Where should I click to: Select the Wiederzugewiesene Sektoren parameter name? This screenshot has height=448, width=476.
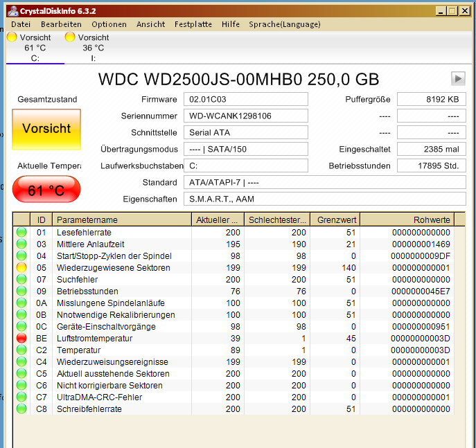(114, 267)
